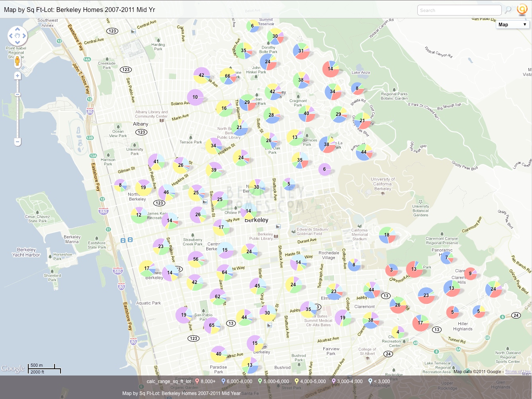Select the pie chart marker labeled 56

pyautogui.click(x=196, y=259)
